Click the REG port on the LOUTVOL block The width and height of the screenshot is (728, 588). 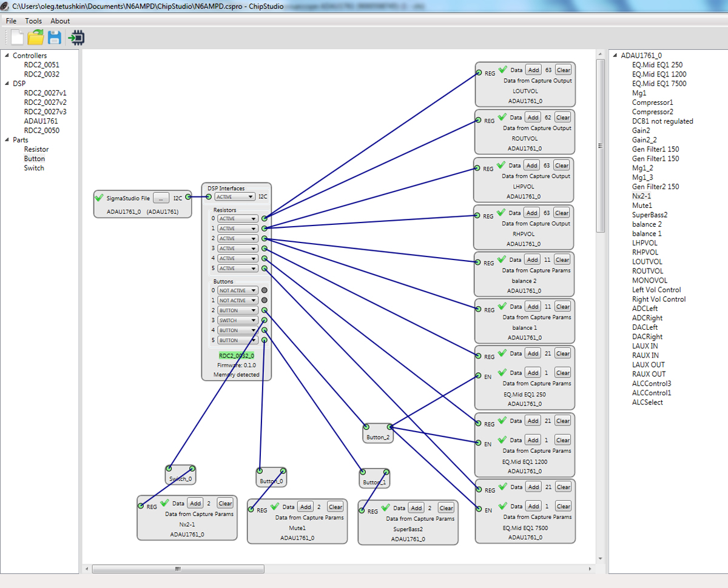coord(479,73)
